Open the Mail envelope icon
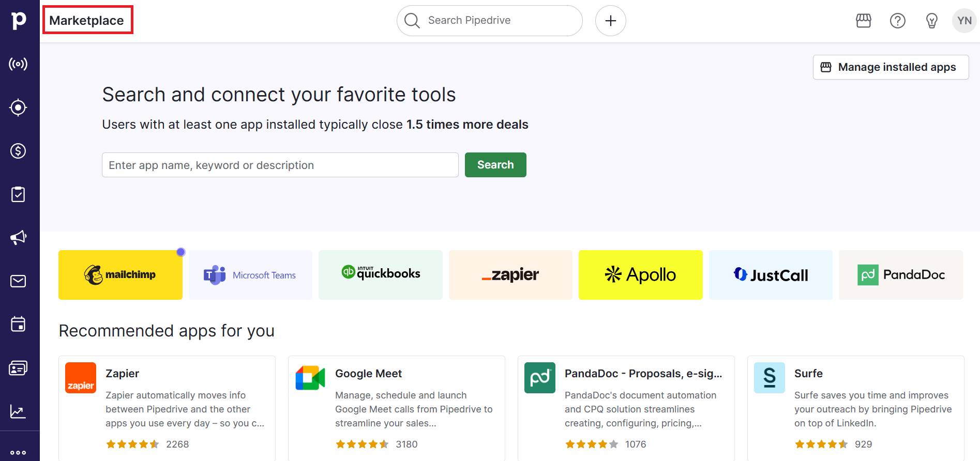The image size is (980, 461). (18, 281)
